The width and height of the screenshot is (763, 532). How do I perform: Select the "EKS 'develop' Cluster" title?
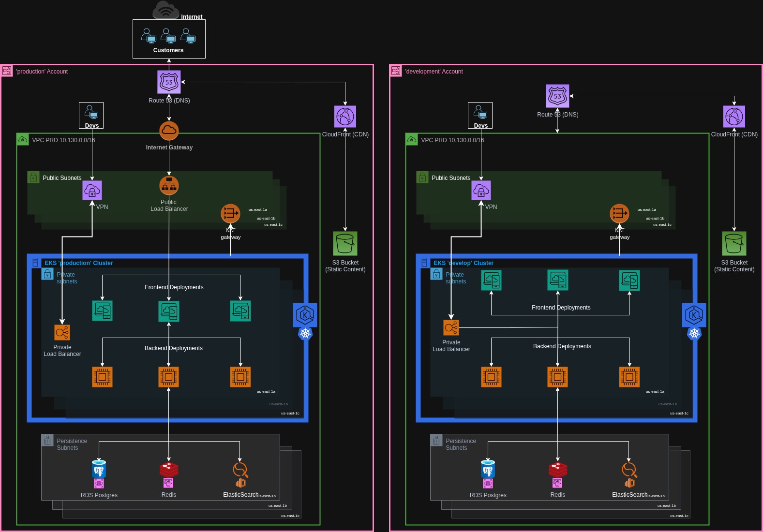point(464,263)
